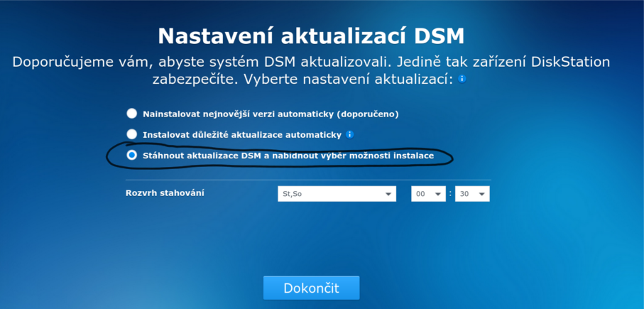Click the 'Nastavení aktualizací DSM' heading
Viewport: 644px width, 309px height.
point(311,36)
